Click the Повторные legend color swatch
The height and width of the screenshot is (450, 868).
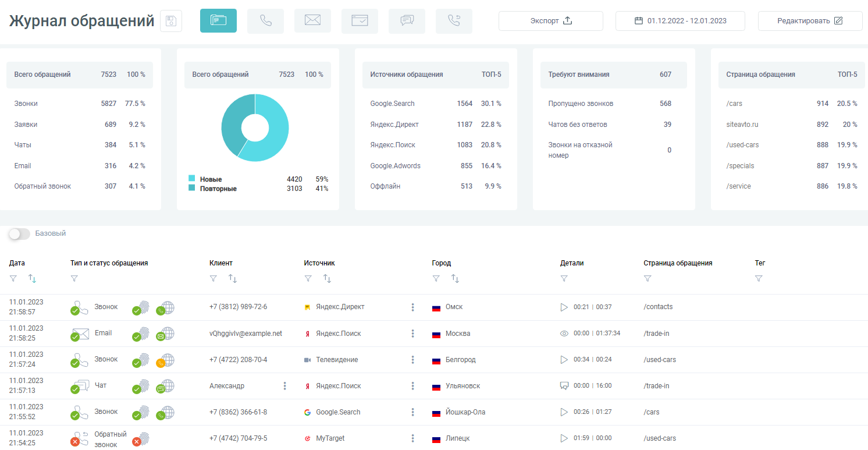pos(191,188)
